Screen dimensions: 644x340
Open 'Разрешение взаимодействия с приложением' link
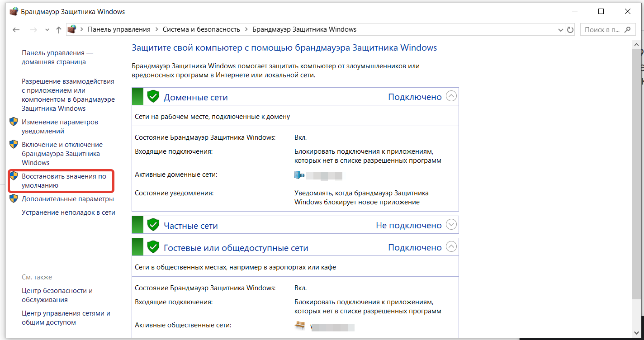[68, 95]
